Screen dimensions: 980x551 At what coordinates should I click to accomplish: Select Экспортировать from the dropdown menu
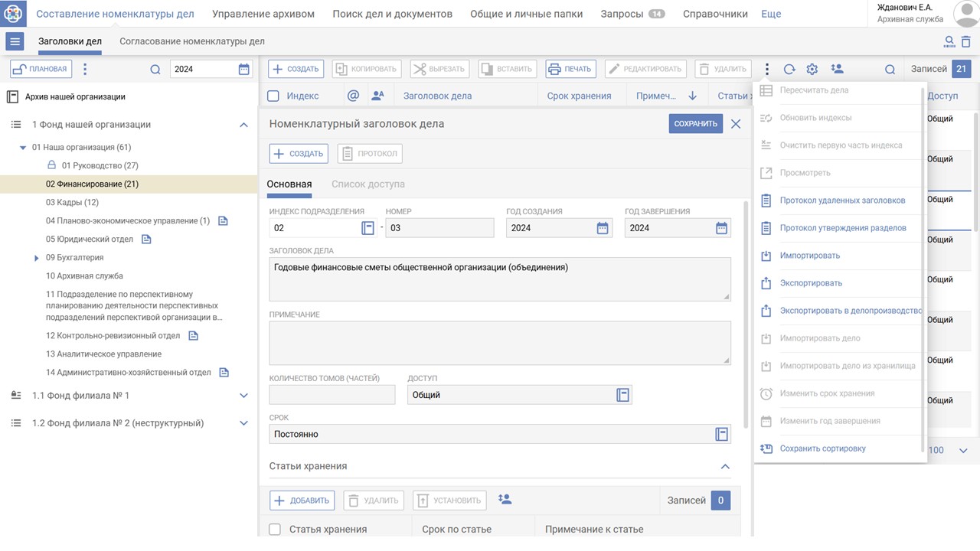811,283
